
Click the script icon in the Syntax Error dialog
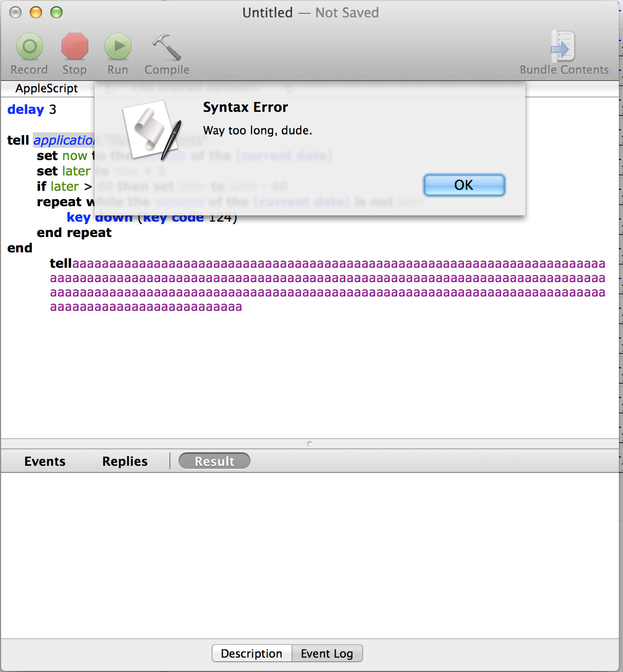pos(152,130)
